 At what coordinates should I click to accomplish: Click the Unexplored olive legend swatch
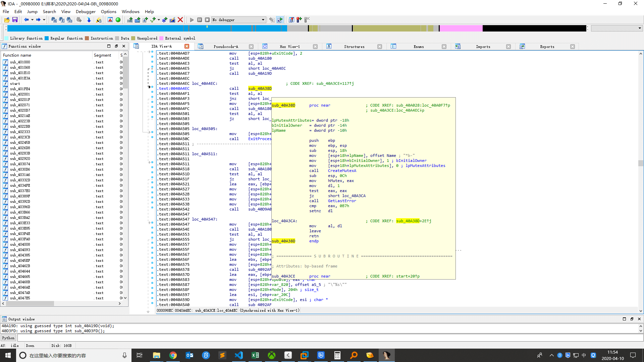[x=133, y=38]
